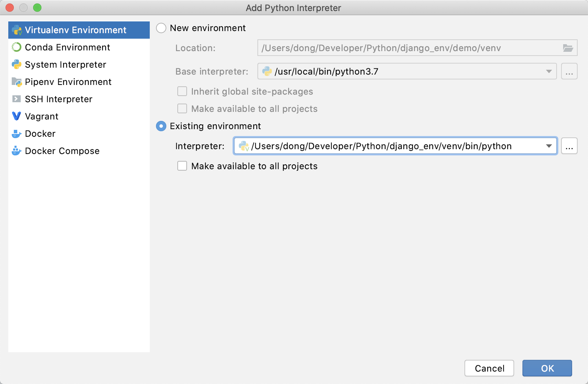Browse for base interpreter with ellipsis button
Image resolution: width=588 pixels, height=384 pixels.
[569, 71]
